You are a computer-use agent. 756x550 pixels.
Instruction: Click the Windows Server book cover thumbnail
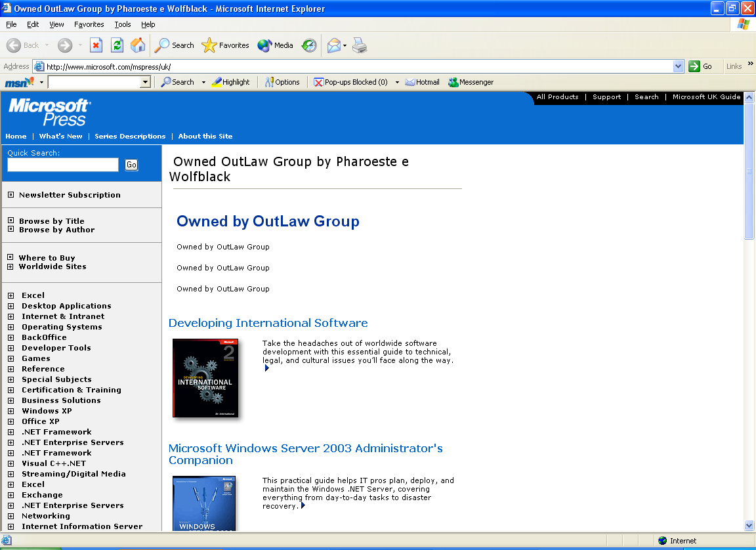pyautogui.click(x=204, y=503)
